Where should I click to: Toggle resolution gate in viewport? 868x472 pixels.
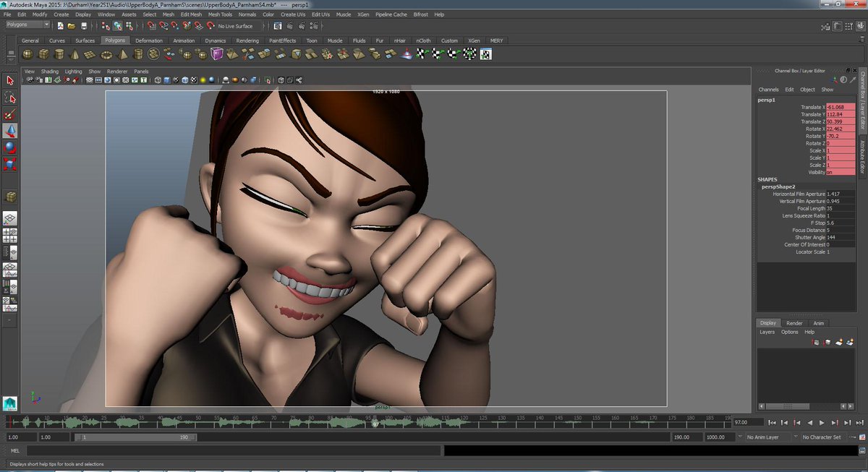(108, 80)
